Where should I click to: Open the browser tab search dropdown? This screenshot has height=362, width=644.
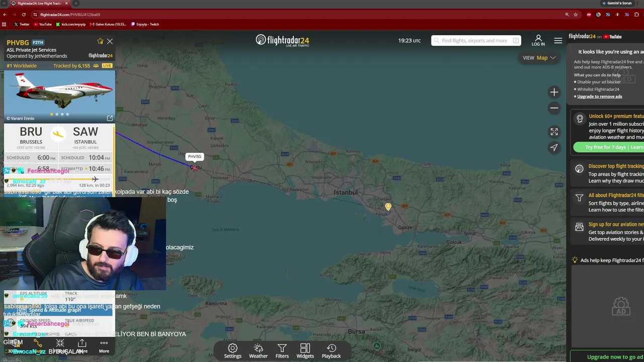pyautogui.click(x=5, y=3)
